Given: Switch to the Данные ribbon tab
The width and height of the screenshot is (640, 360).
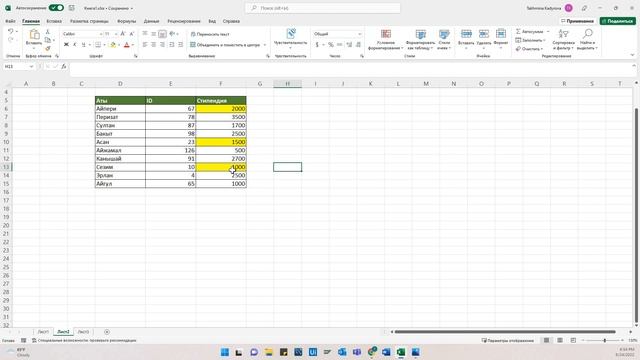Looking at the screenshot, I should coord(151,21).
